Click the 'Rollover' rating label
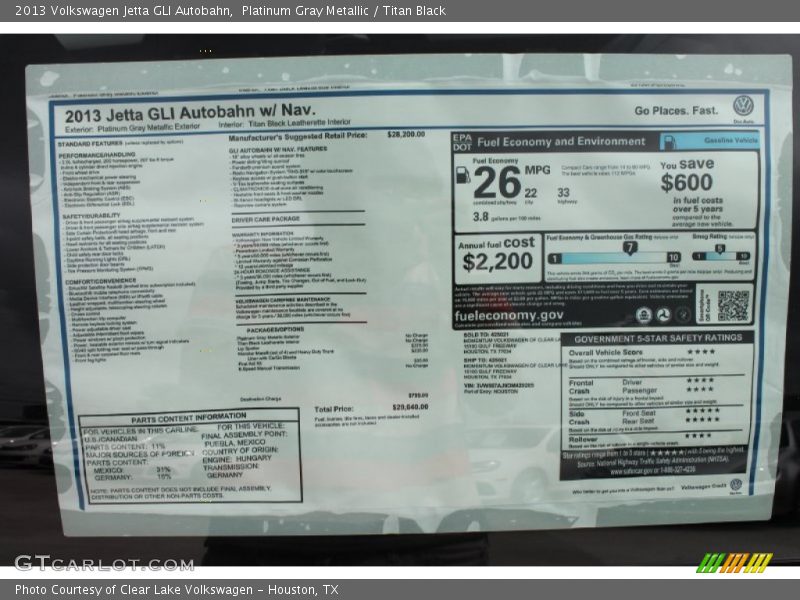The image size is (800, 600). 583,439
